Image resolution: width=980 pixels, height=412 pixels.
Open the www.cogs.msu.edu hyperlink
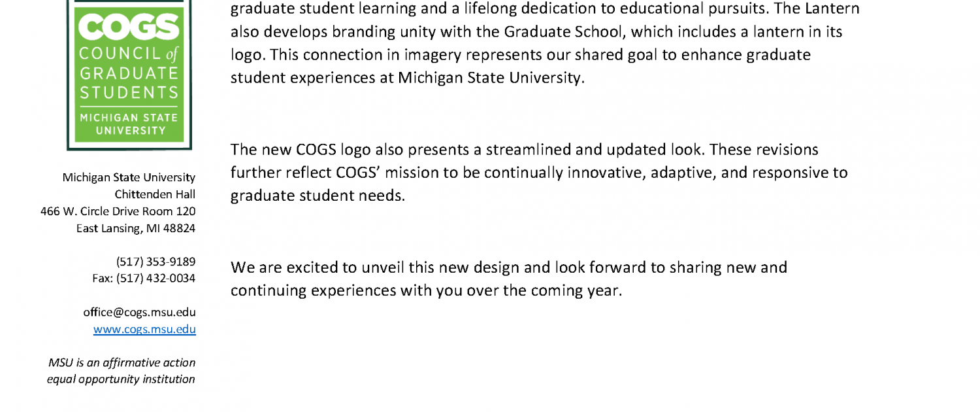144,330
